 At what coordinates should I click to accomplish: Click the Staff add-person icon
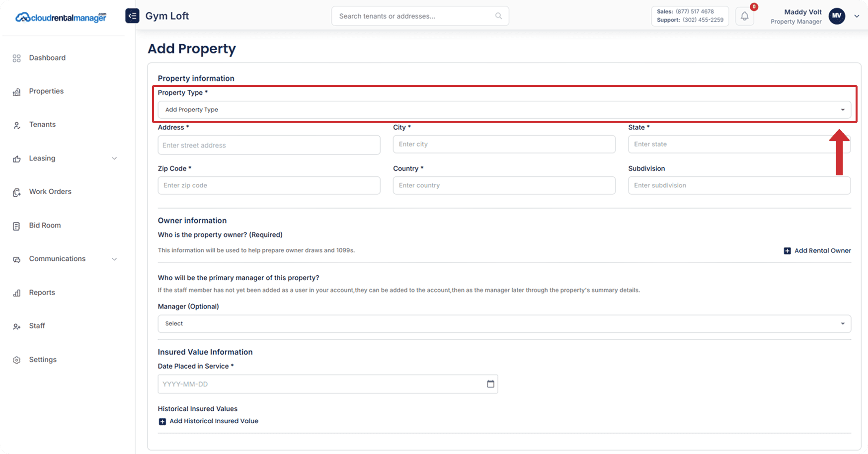pos(16,326)
